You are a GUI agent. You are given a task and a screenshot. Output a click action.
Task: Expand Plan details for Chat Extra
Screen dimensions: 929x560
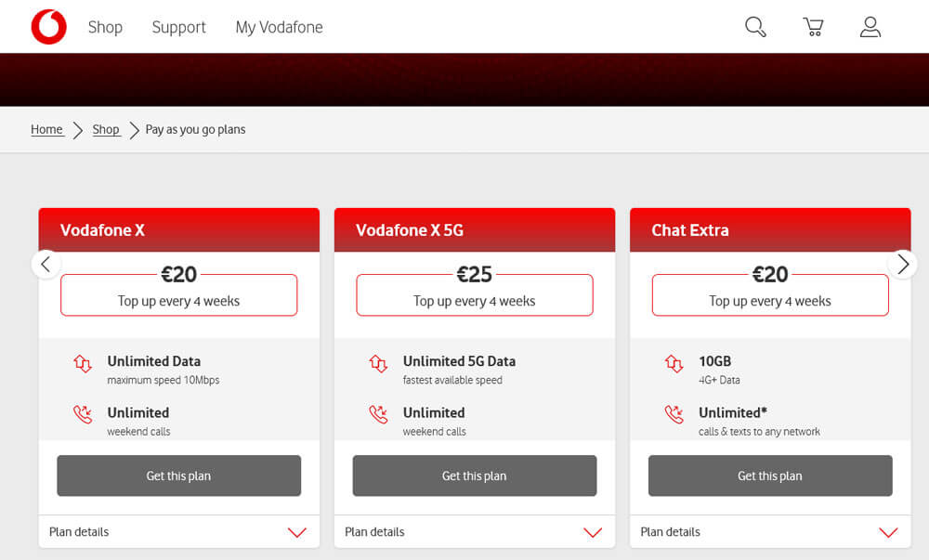point(770,531)
